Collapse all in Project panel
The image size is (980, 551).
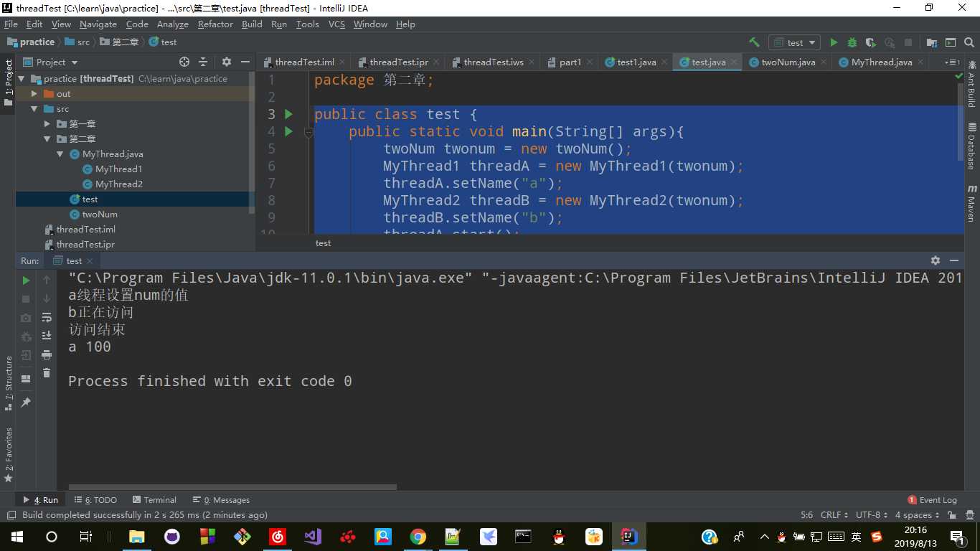click(x=203, y=62)
